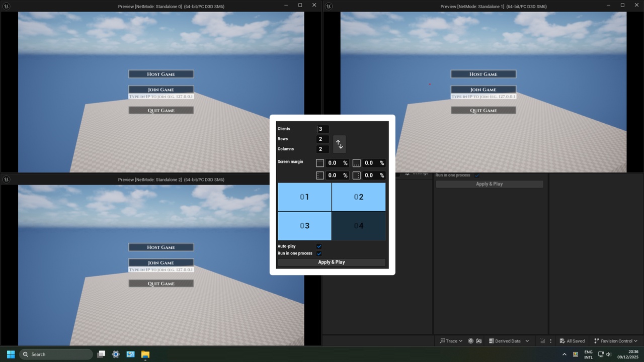Screen dimensions: 644x362
Task: Click the ENG INTL language indicator
Action: tap(588, 354)
